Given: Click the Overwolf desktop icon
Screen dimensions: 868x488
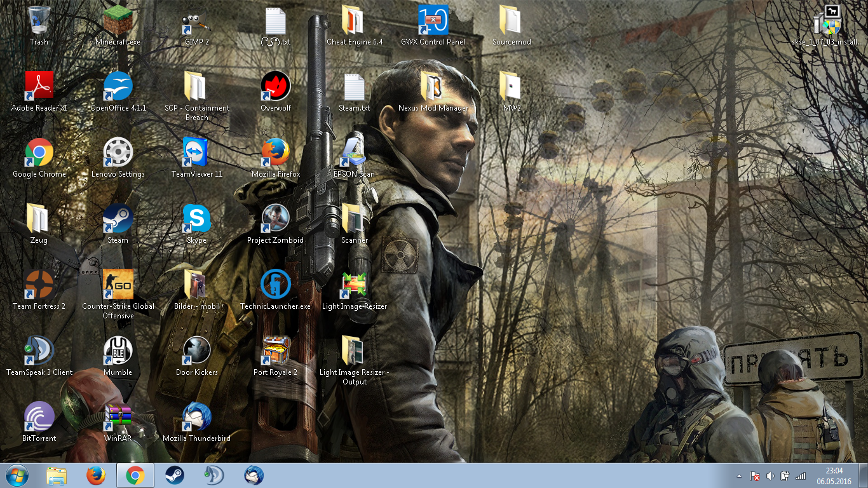Looking at the screenshot, I should point(276,88).
